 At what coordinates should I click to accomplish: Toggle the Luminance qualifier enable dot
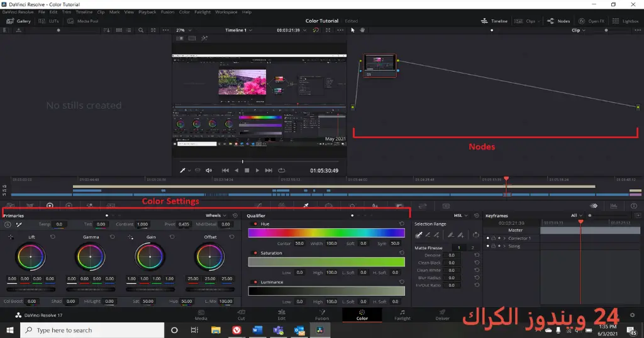[255, 282]
